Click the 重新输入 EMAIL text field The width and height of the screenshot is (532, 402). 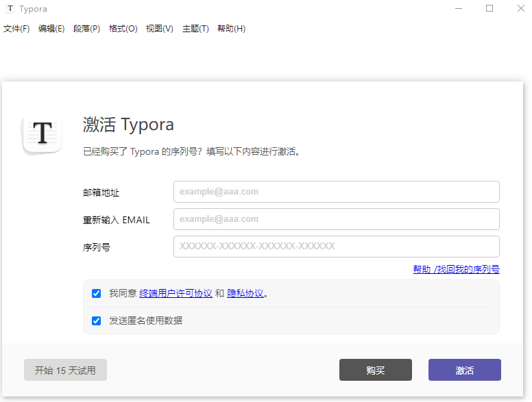pos(336,219)
